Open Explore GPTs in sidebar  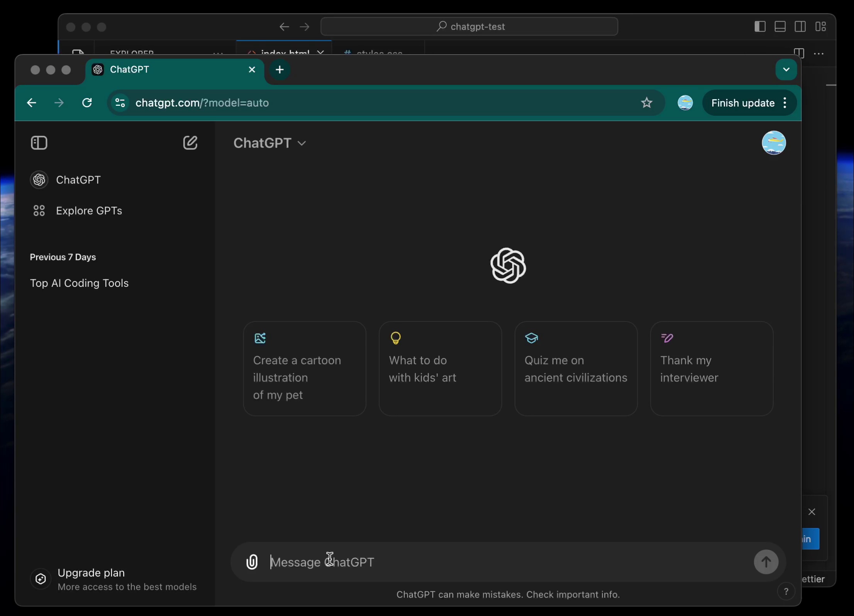click(x=115, y=211)
